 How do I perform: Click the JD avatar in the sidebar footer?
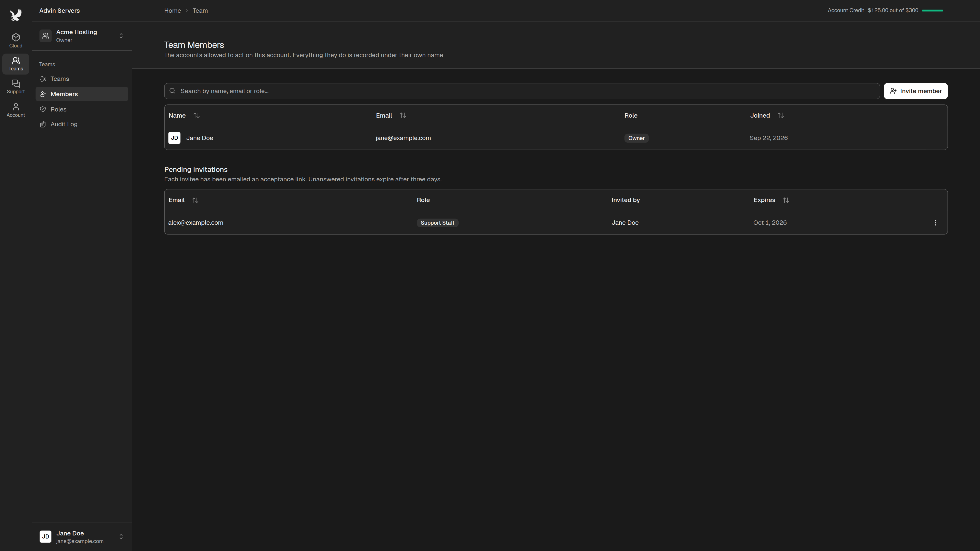click(x=46, y=536)
